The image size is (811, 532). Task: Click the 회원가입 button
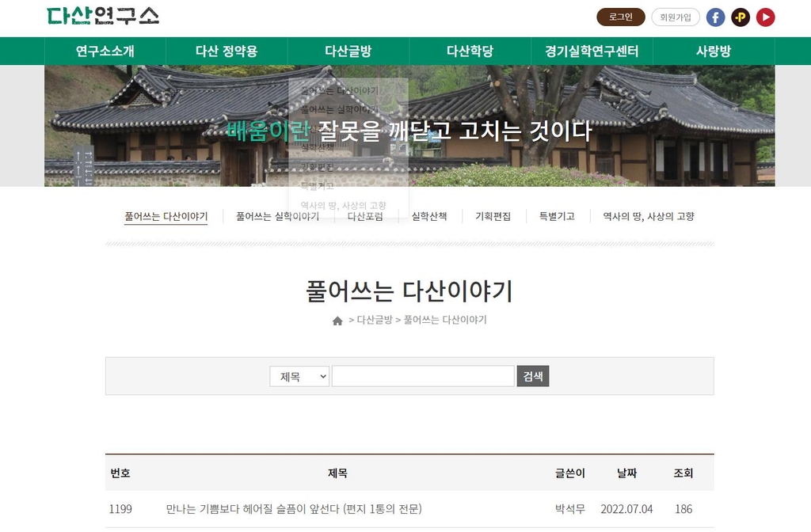click(676, 17)
